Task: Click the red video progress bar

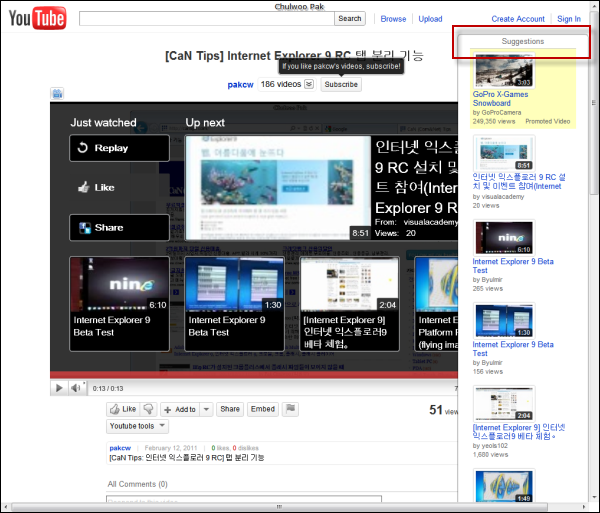Action: pyautogui.click(x=254, y=375)
